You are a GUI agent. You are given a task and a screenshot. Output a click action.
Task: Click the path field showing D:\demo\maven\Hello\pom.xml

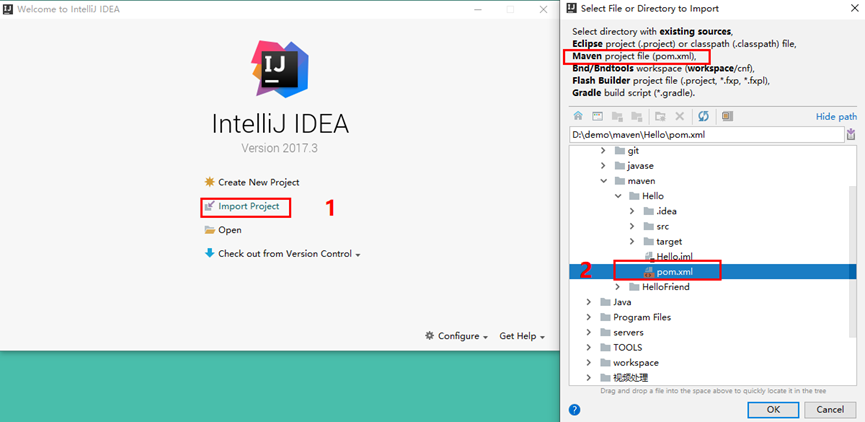(x=707, y=135)
